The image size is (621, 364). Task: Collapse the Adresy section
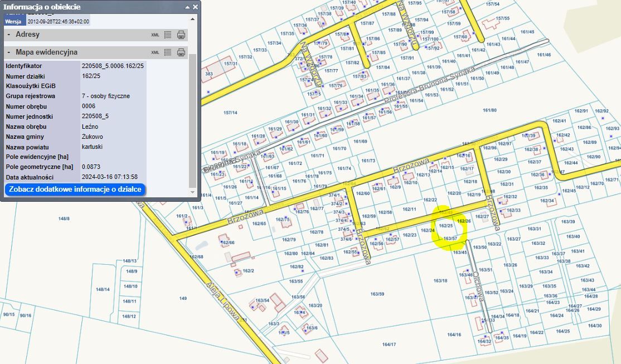tap(9, 35)
